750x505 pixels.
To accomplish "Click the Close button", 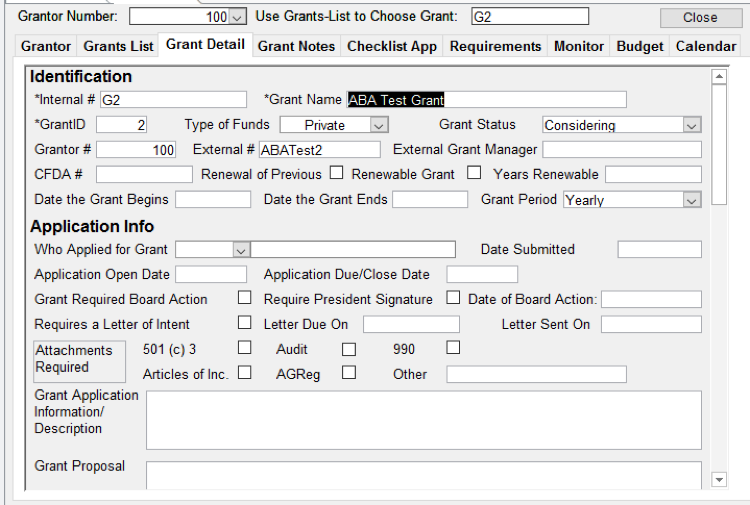I will coord(700,17).
